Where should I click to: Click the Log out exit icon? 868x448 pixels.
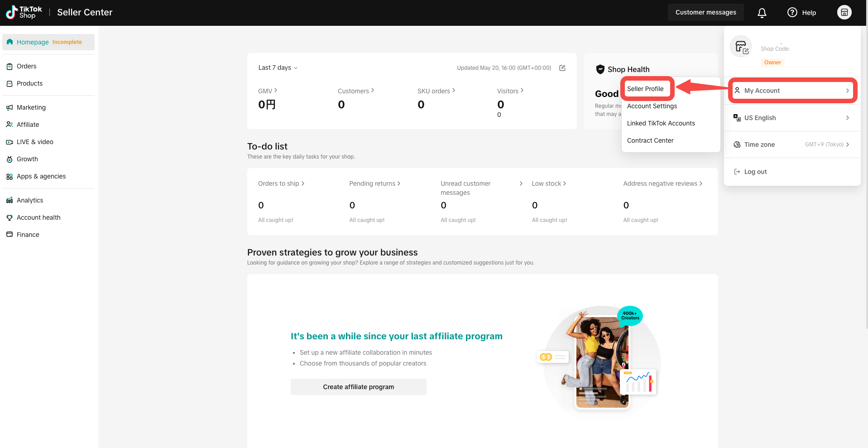737,172
